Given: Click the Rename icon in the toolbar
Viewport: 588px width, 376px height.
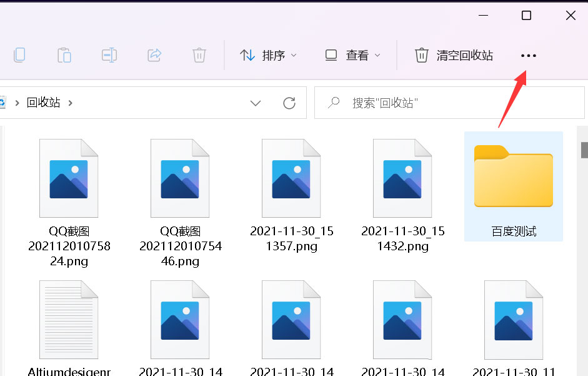Looking at the screenshot, I should [x=109, y=55].
